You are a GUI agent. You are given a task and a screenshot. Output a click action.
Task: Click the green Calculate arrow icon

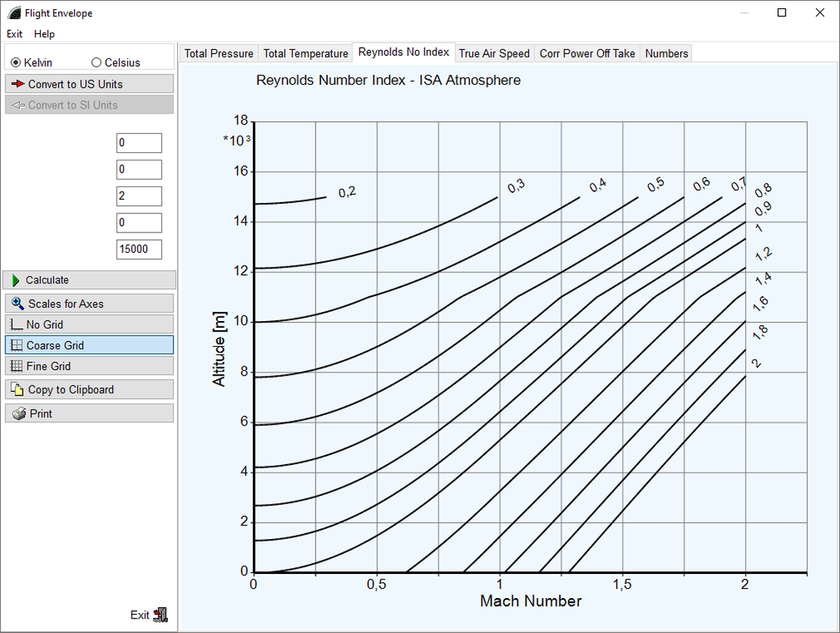(x=16, y=280)
